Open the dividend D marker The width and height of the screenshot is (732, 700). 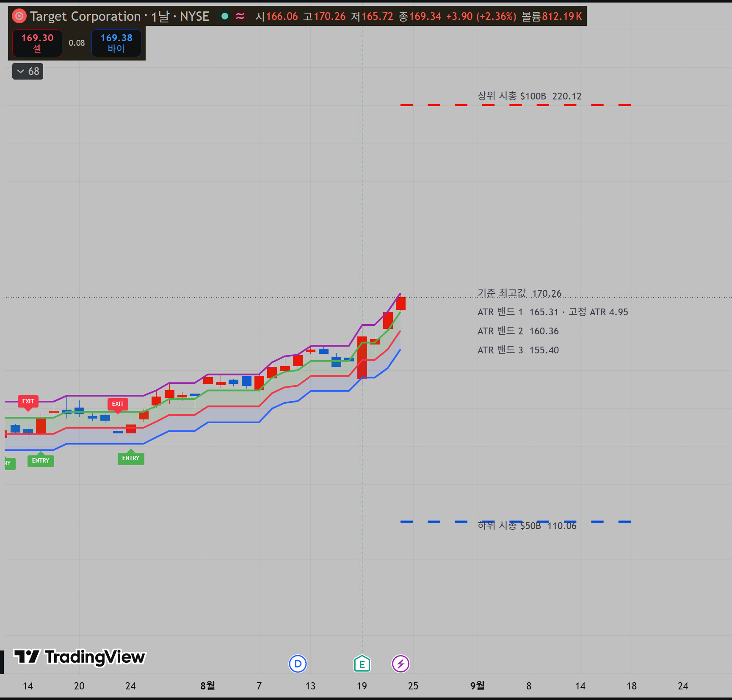pyautogui.click(x=298, y=664)
